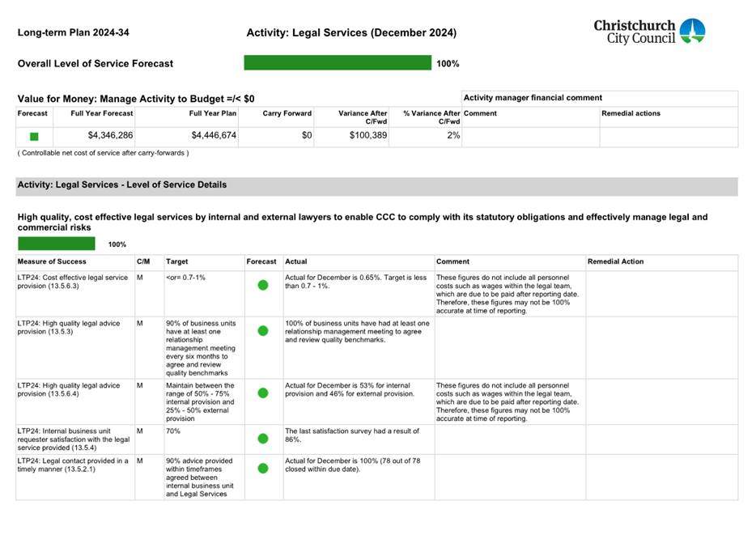The height and width of the screenshot is (535, 756).
Task: Click the small green 100% bar above measures table
Action: coord(56,244)
